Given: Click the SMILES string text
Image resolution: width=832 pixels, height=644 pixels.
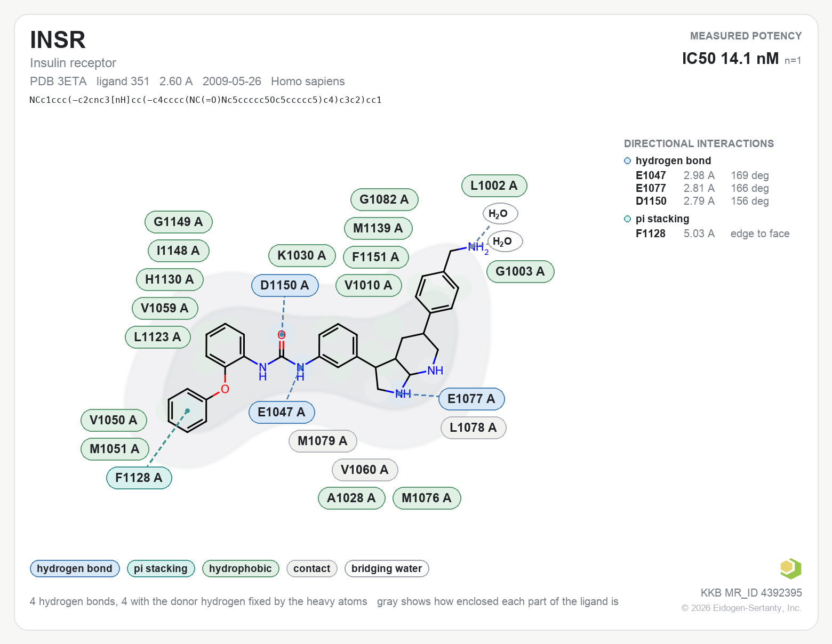Looking at the screenshot, I should coord(206,100).
